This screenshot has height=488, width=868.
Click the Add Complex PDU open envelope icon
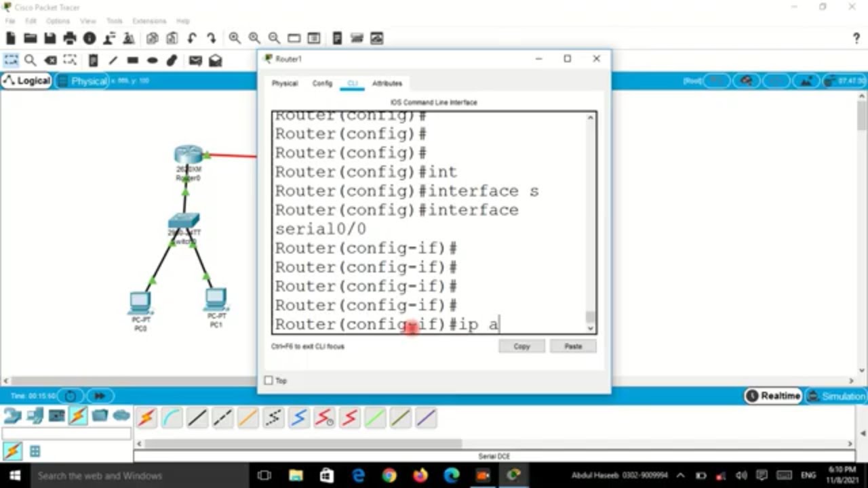[216, 60]
